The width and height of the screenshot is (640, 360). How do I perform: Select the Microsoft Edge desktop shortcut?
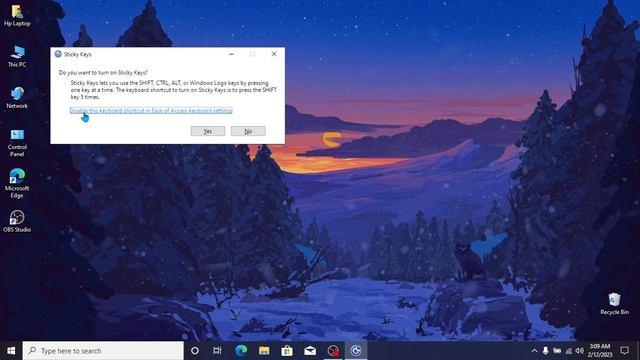[17, 183]
